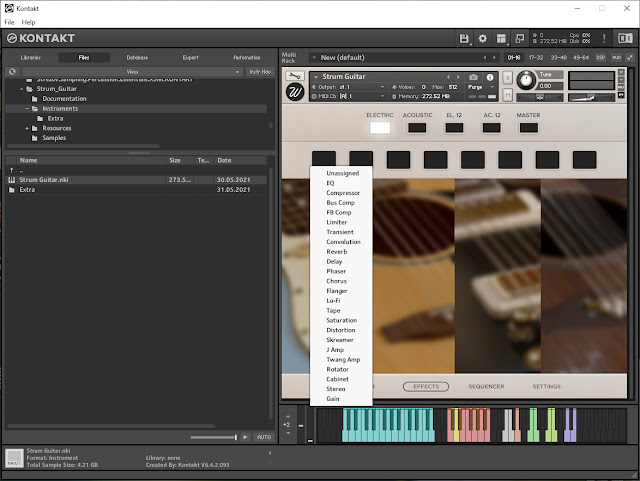This screenshot has width=640, height=481.
Task: Click the NI logo panel button
Action: point(625,38)
